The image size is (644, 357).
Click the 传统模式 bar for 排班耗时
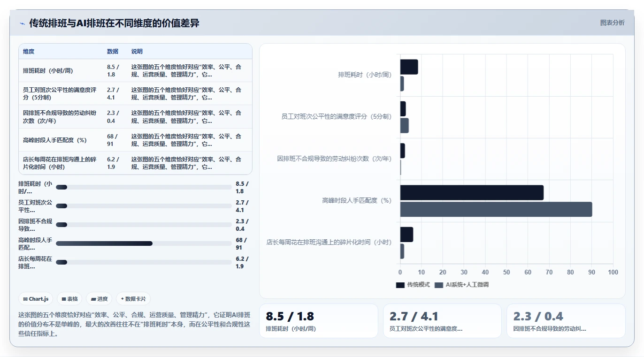point(409,67)
